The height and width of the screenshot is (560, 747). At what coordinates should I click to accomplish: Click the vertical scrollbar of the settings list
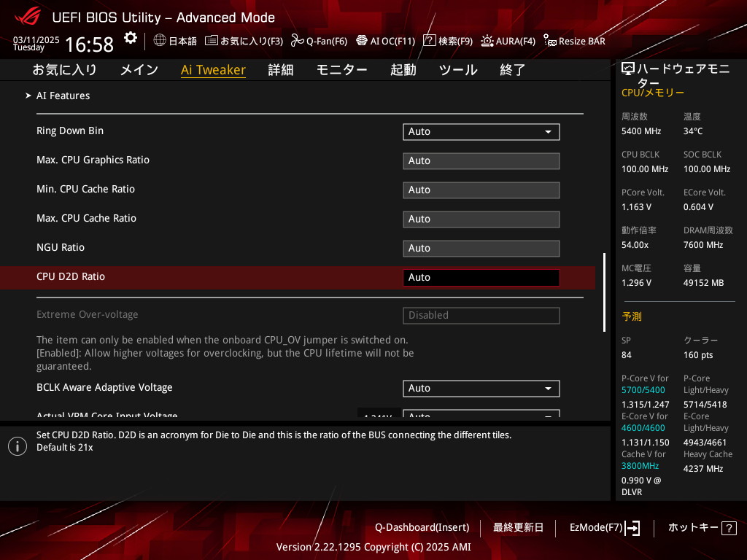[x=604, y=292]
